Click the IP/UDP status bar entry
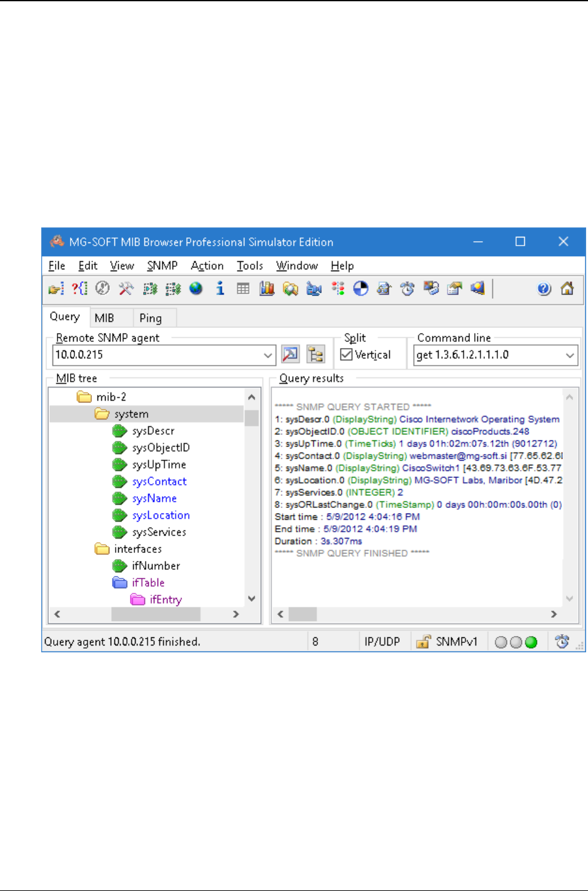The image size is (588, 891). click(382, 642)
